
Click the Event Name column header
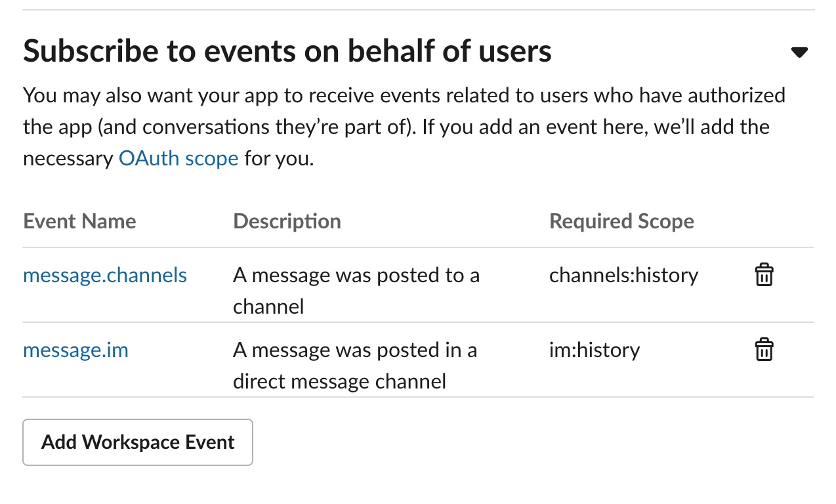(x=79, y=221)
